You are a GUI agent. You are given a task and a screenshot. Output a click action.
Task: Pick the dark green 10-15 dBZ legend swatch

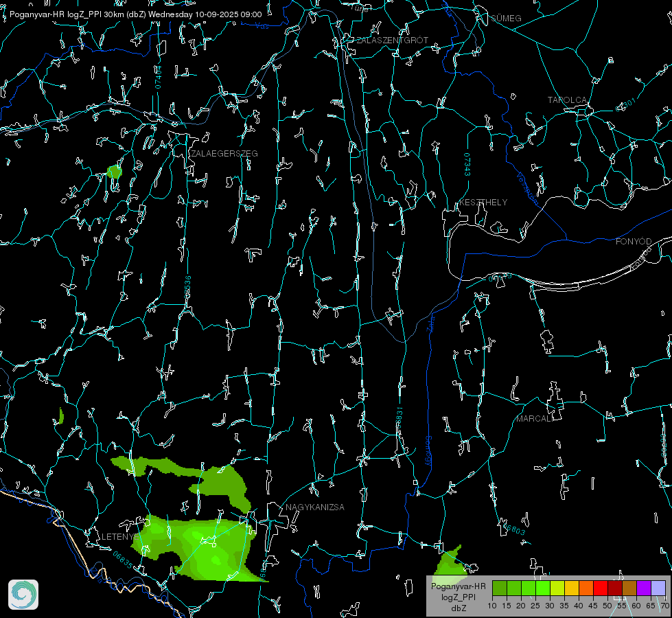(x=500, y=588)
